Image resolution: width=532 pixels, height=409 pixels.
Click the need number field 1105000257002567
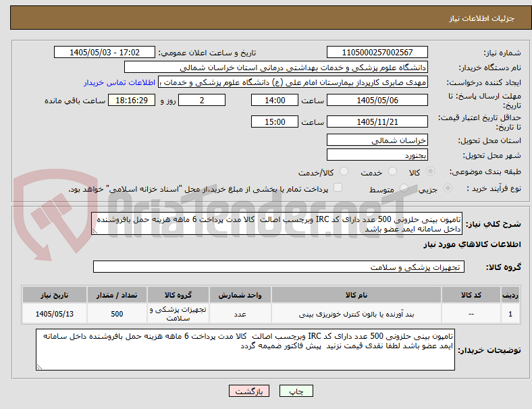click(x=377, y=52)
